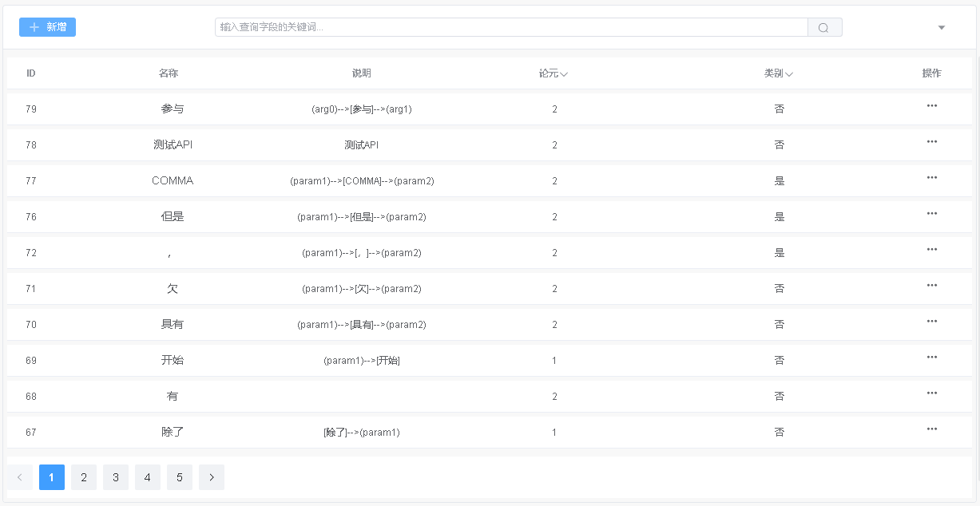Image resolution: width=980 pixels, height=506 pixels.
Task: Open the 类别 column filter arrow
Action: 789,73
